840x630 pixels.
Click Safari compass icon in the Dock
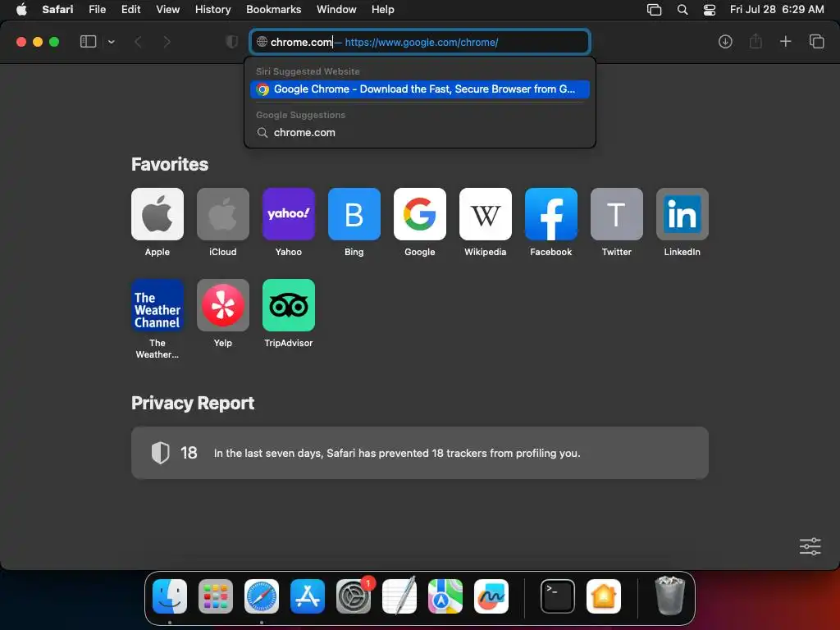coord(262,596)
